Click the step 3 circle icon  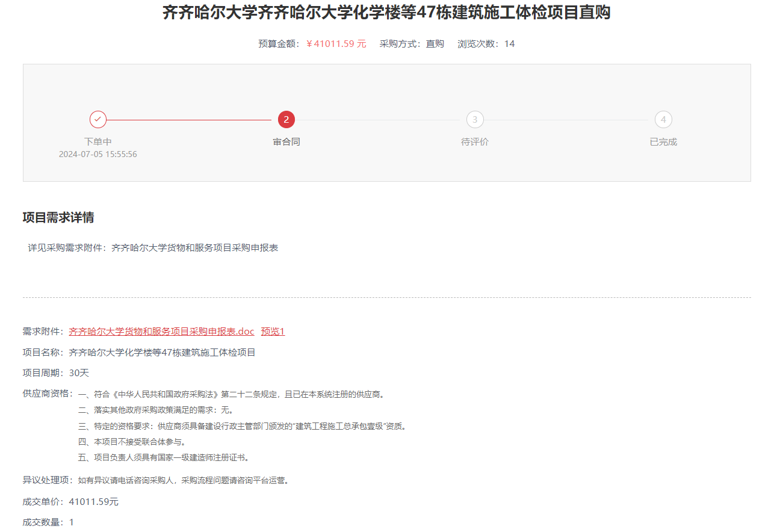[x=474, y=119]
